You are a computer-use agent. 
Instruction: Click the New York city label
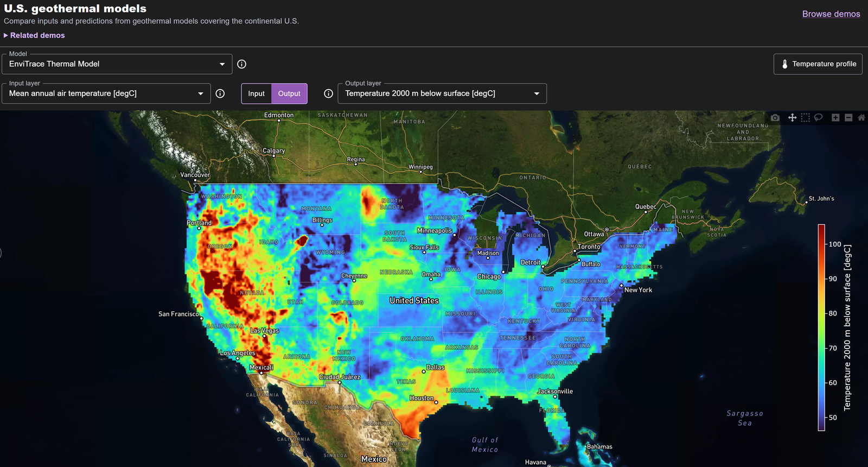click(x=638, y=290)
